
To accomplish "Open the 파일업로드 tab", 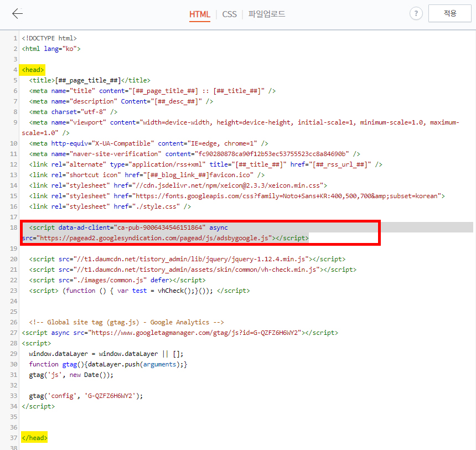I will pos(267,14).
